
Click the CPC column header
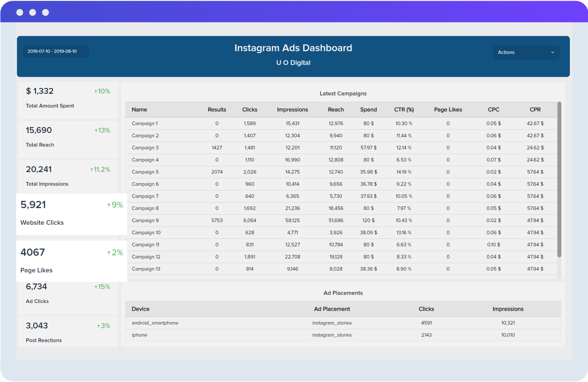pyautogui.click(x=494, y=110)
